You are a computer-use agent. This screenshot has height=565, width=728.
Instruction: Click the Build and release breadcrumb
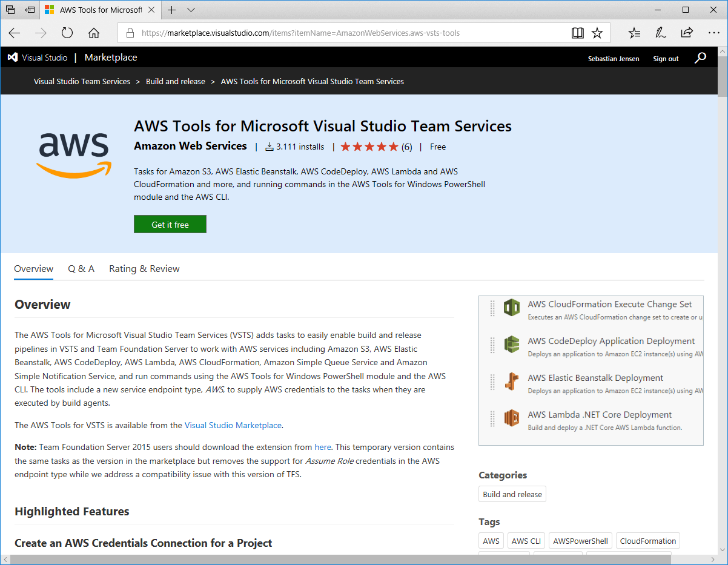pos(176,82)
